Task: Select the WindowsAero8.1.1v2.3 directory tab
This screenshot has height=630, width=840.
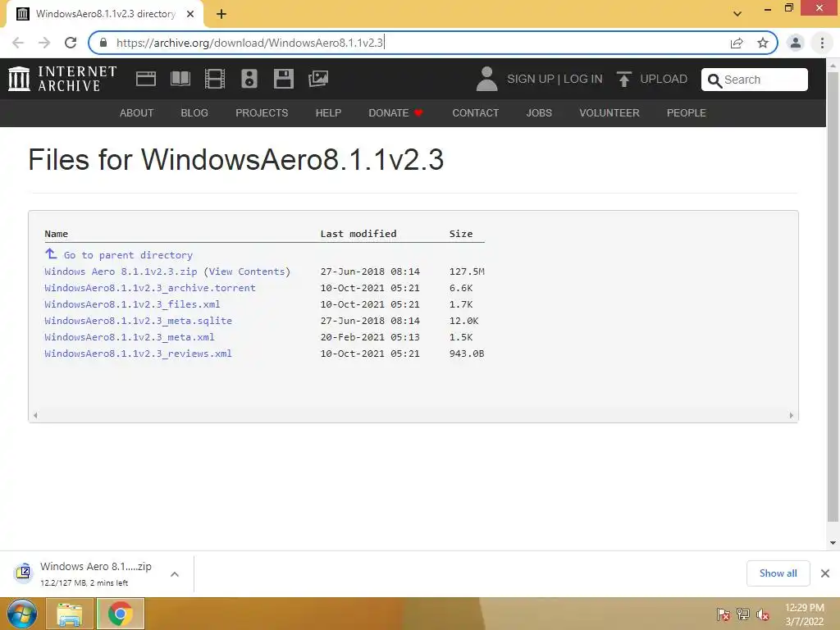Action: (105, 14)
